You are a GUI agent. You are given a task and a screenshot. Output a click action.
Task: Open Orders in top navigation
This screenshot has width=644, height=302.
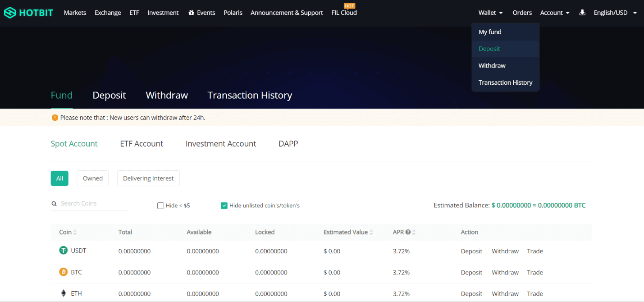[x=522, y=13]
